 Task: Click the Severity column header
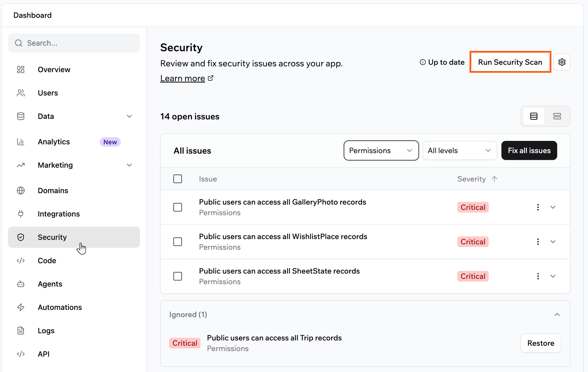coord(471,179)
